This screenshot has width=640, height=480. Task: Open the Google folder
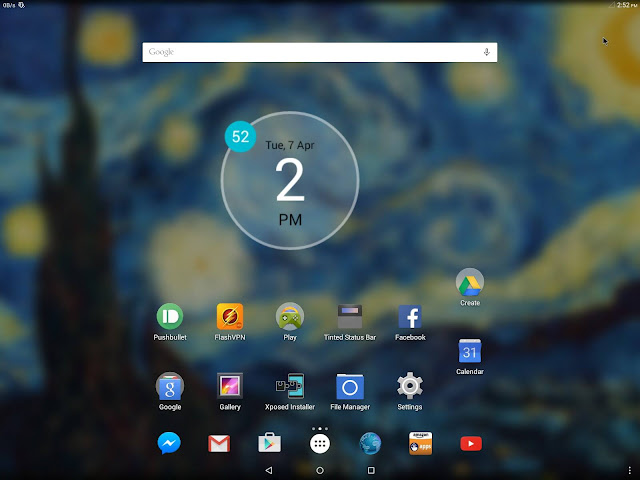point(170,386)
